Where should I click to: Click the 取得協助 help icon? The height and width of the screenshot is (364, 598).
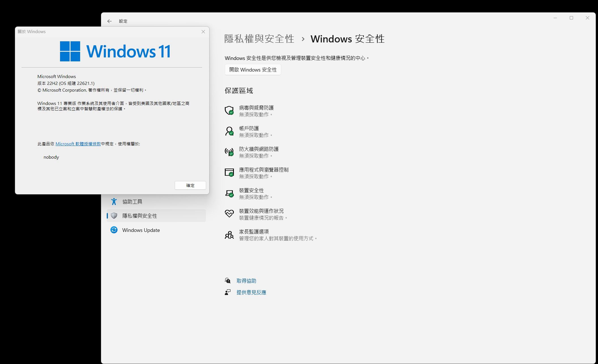228,281
